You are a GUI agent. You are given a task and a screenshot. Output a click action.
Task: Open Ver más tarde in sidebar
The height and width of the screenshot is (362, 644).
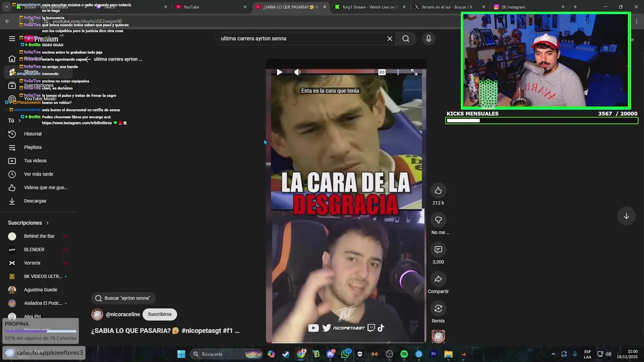tap(39, 174)
